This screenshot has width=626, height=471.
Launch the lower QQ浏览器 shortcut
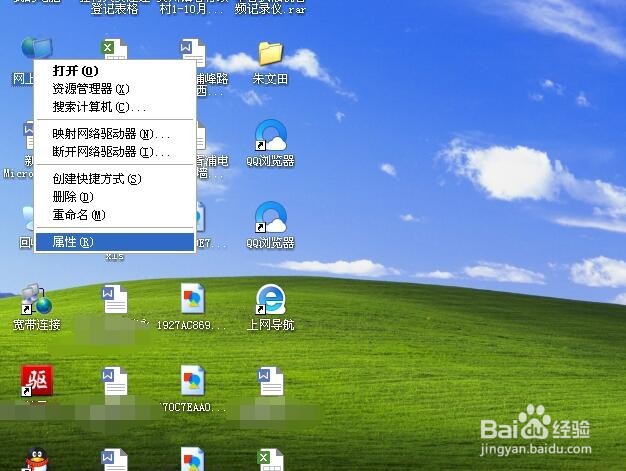271,217
